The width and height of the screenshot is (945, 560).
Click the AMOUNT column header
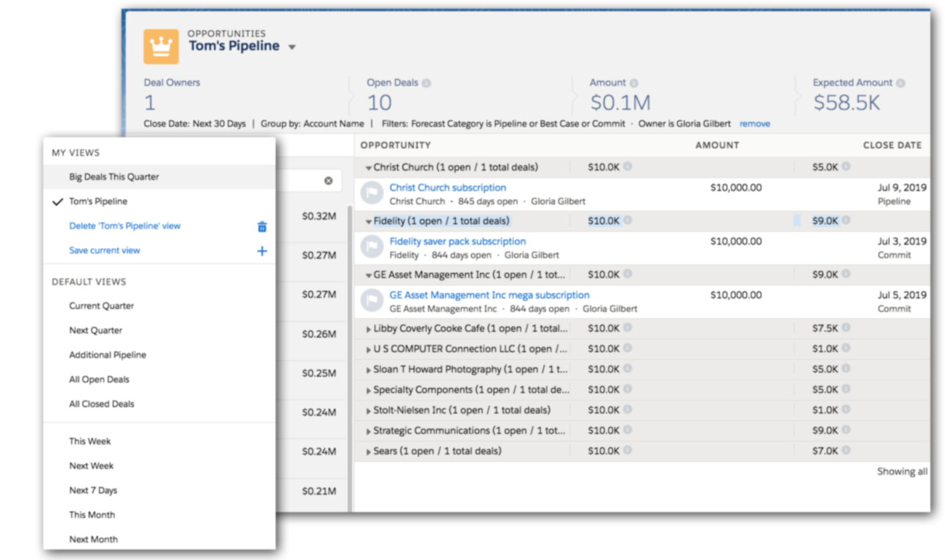717,145
